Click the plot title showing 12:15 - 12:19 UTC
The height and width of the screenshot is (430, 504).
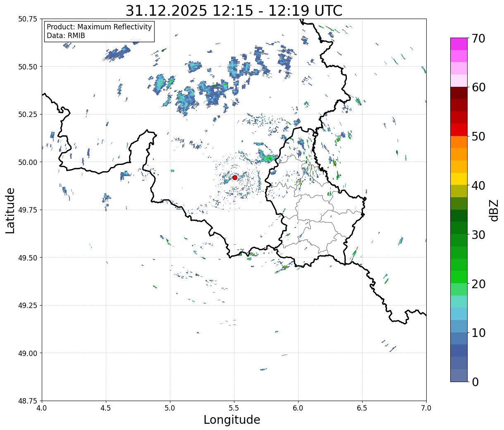coord(234,11)
